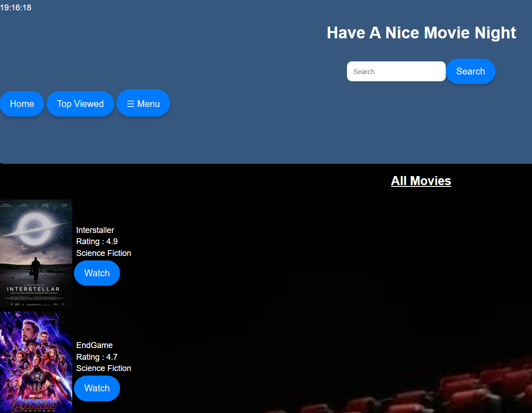Screen dimensions: 532x413
Task: Click the Rating : 4.9 label
Action: 97,241
